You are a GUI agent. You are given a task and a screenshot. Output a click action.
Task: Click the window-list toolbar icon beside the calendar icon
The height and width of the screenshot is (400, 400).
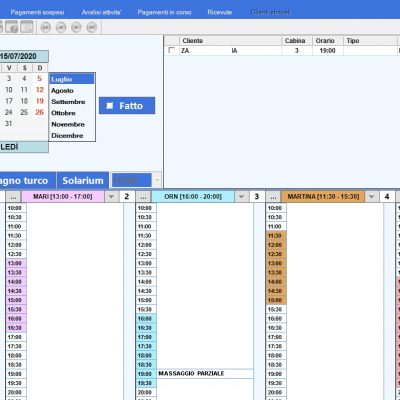coord(27,27)
